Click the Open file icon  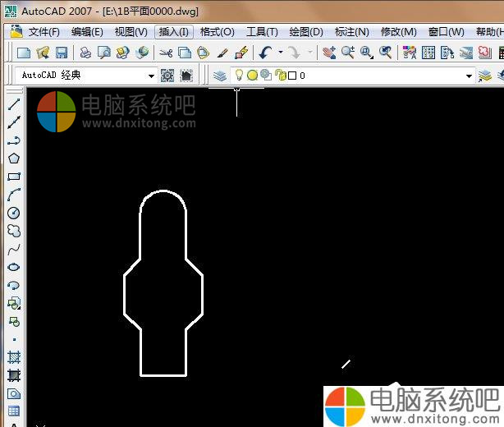[x=43, y=53]
